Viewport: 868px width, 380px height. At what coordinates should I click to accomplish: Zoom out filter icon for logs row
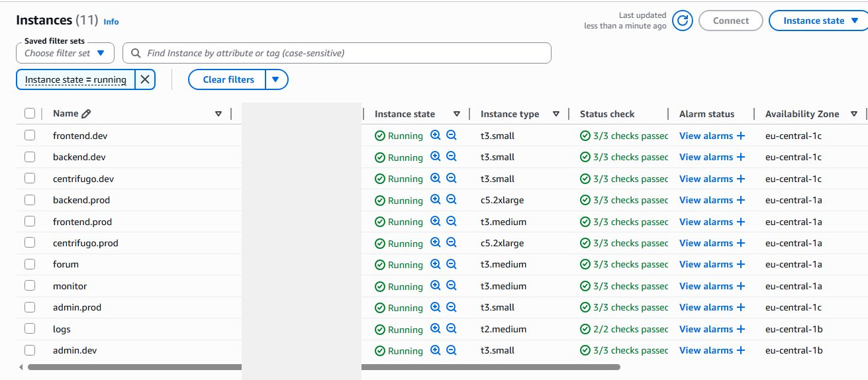tap(452, 328)
